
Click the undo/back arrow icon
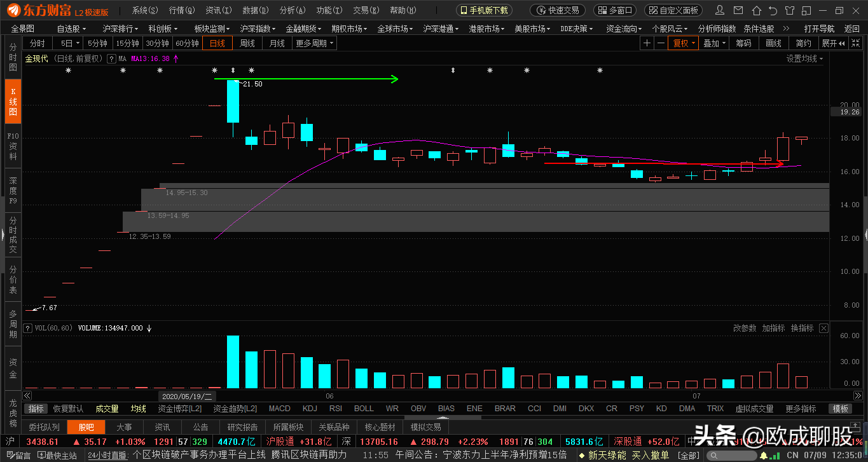click(773, 10)
